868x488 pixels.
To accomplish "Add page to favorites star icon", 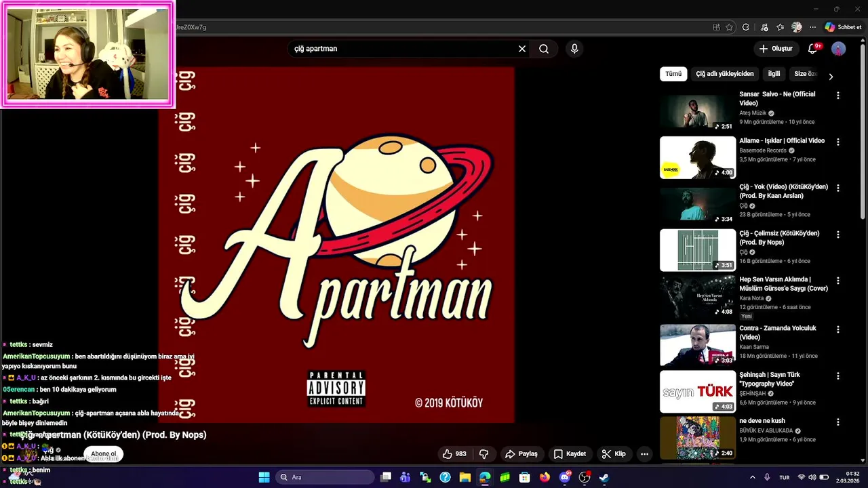I will coord(729,27).
